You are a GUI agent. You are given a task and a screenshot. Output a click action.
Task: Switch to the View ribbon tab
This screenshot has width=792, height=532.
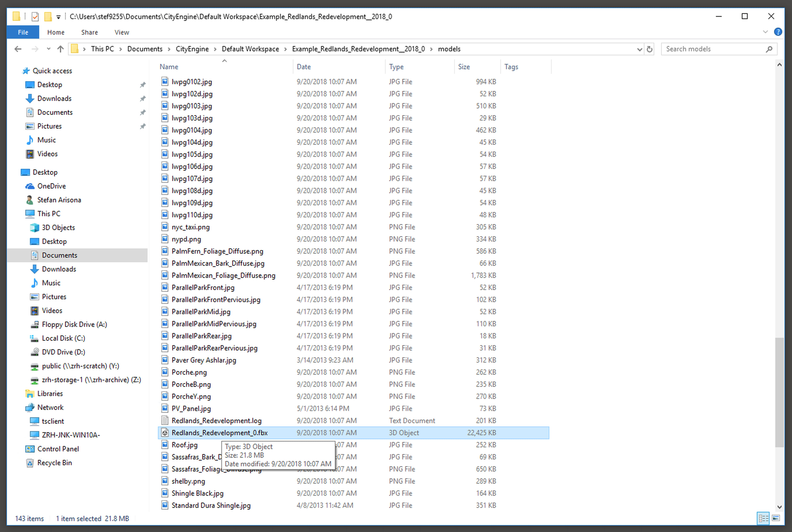click(x=122, y=32)
